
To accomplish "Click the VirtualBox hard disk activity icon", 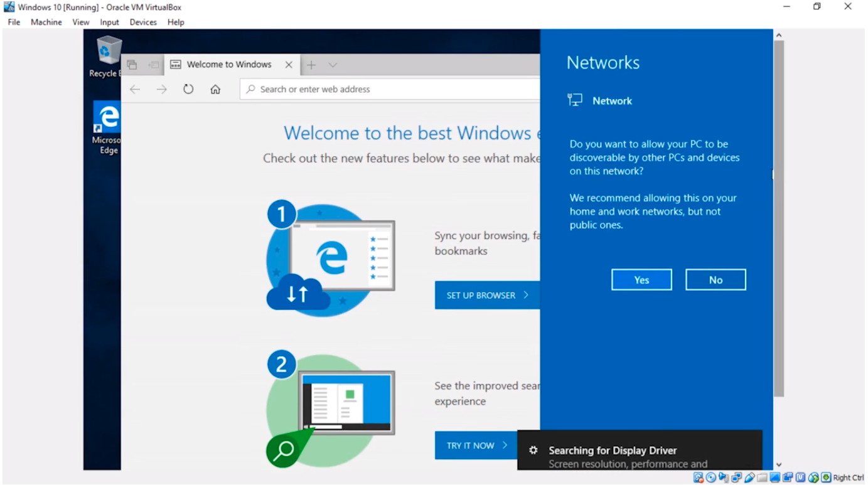I will [698, 477].
